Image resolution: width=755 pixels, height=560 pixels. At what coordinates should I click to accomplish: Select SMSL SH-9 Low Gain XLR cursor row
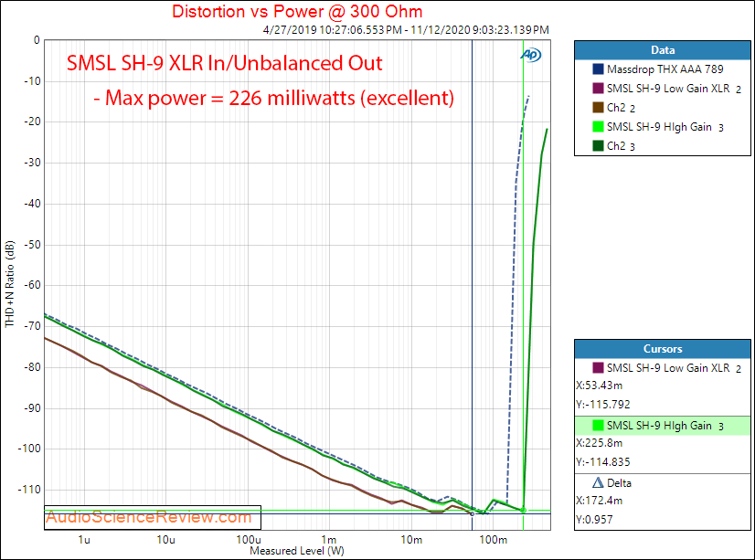click(663, 368)
